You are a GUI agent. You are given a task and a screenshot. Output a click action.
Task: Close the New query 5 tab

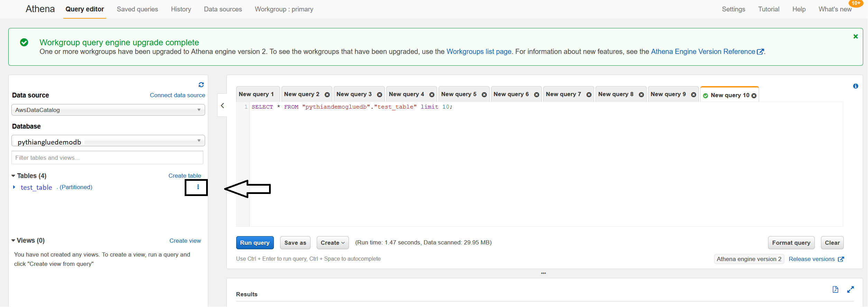tap(484, 95)
